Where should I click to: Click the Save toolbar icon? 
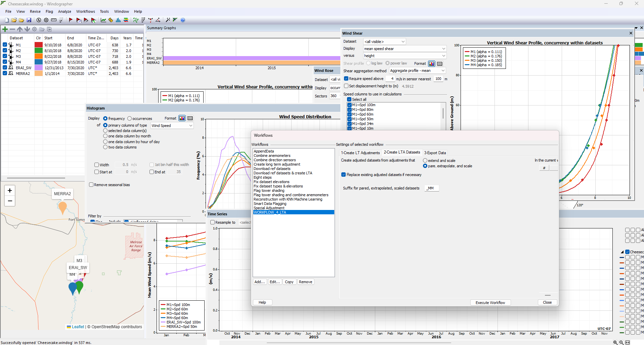(29, 20)
